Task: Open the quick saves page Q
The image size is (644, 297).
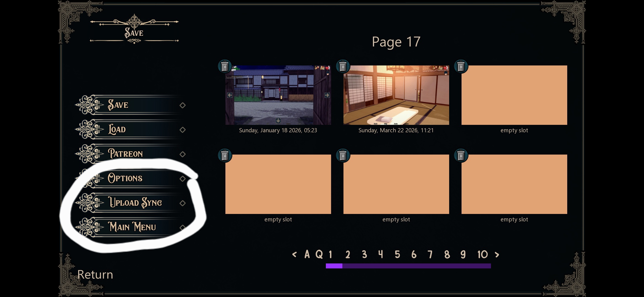Action: coord(319,254)
